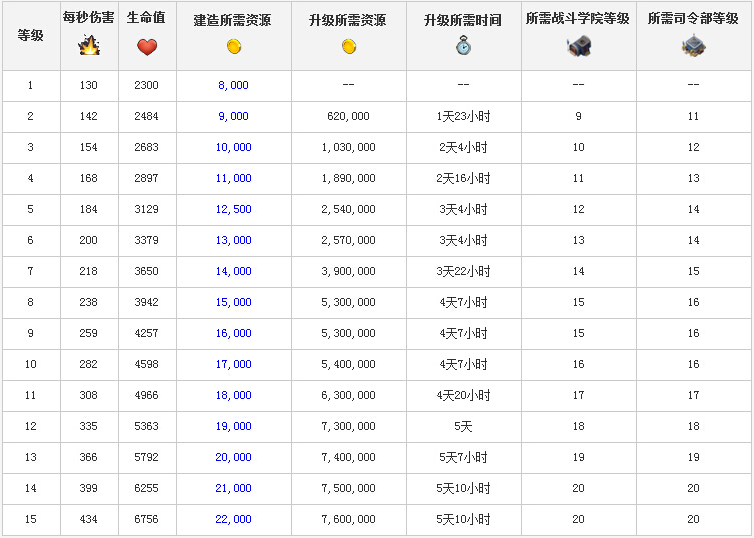Click the stopwatch icon under 升级所需时间
754x538 pixels.
pos(463,46)
